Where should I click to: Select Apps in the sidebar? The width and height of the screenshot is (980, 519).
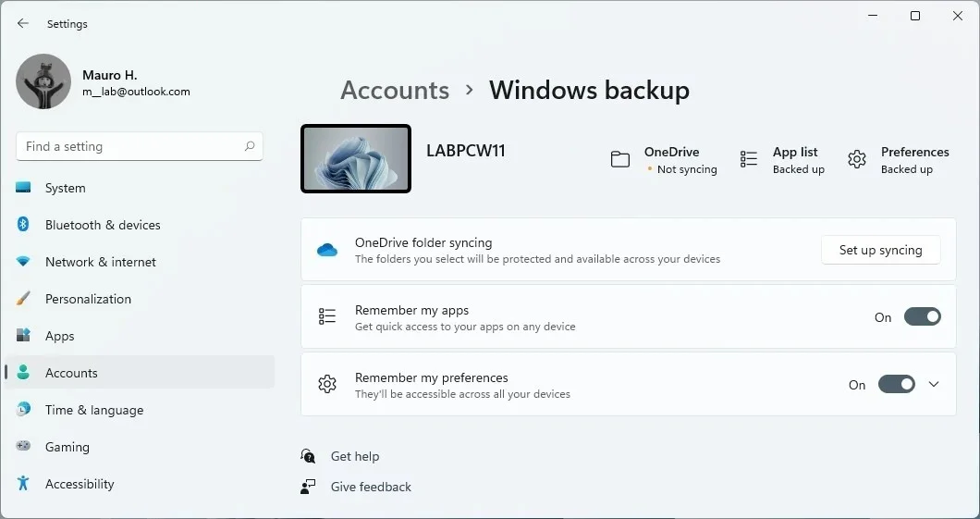click(x=59, y=336)
